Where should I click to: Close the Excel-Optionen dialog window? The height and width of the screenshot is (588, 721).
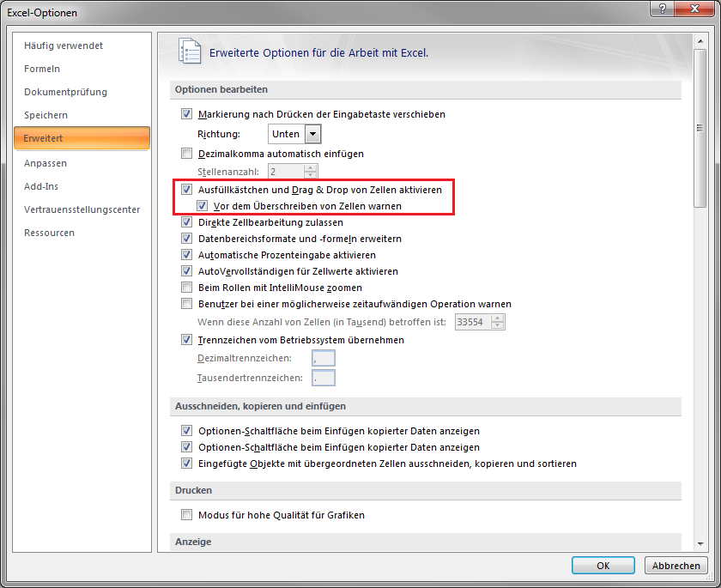(693, 10)
